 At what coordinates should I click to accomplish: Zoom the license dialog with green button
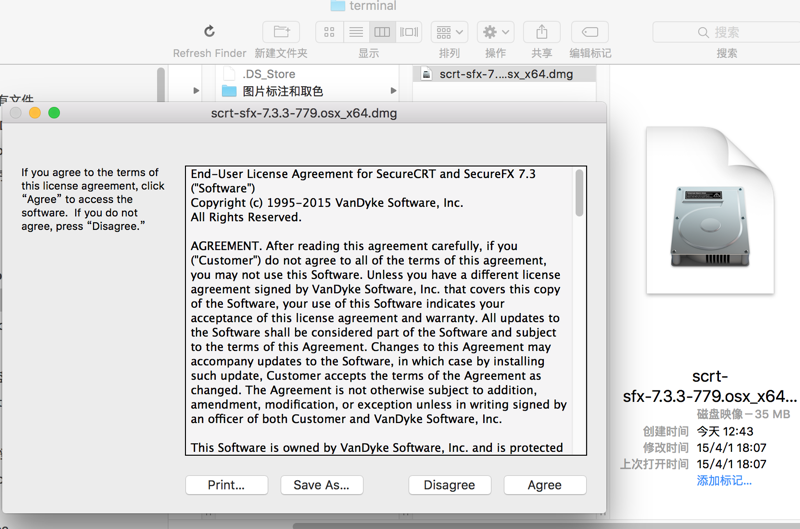(54, 113)
